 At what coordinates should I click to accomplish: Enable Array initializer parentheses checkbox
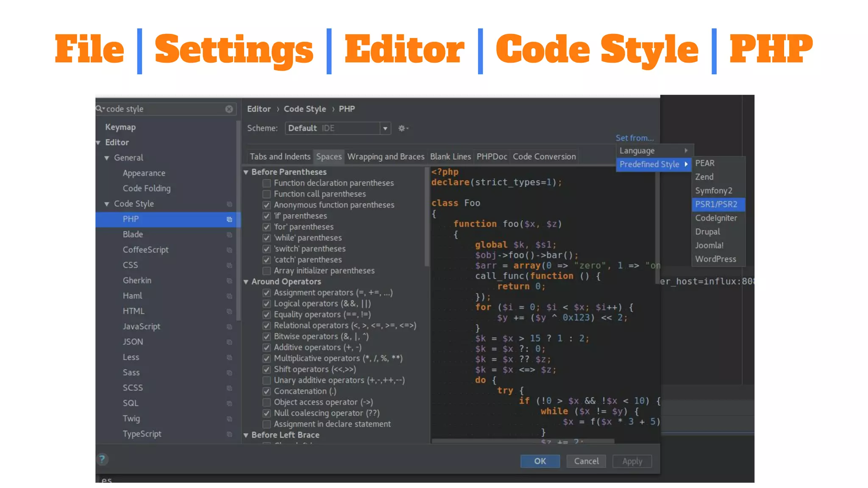pyautogui.click(x=267, y=271)
